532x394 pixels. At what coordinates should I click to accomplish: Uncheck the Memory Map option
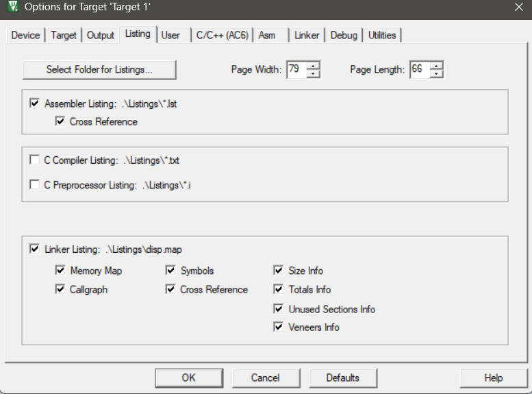click(60, 271)
